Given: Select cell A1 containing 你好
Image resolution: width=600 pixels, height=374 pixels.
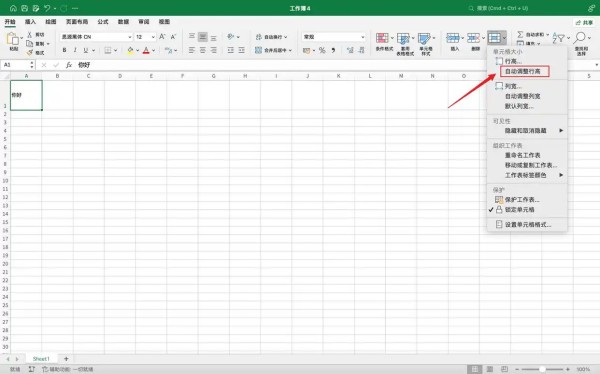Looking at the screenshot, I should pyautogui.click(x=26, y=95).
